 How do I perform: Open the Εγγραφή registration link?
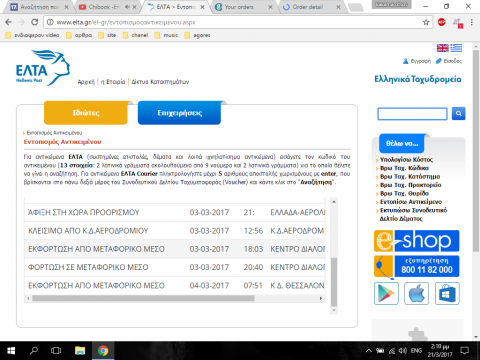click(417, 61)
